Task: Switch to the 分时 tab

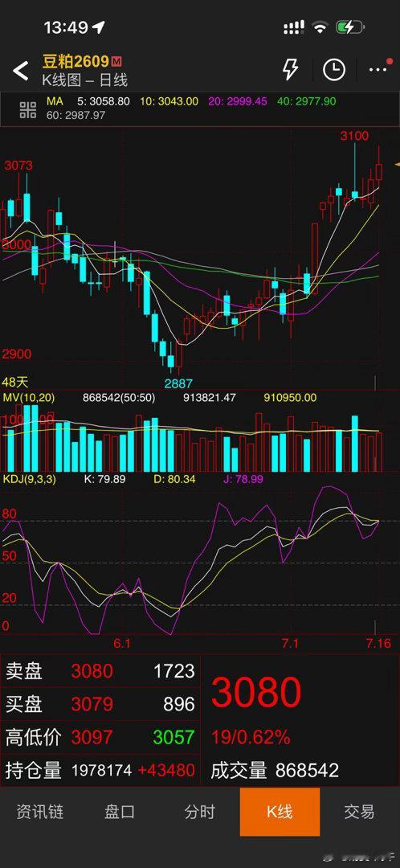Action: 199,812
